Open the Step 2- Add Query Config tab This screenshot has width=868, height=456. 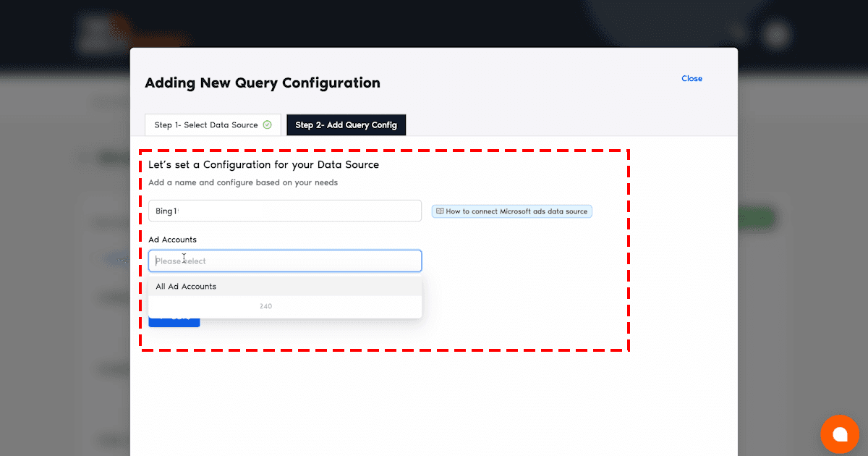(x=346, y=125)
